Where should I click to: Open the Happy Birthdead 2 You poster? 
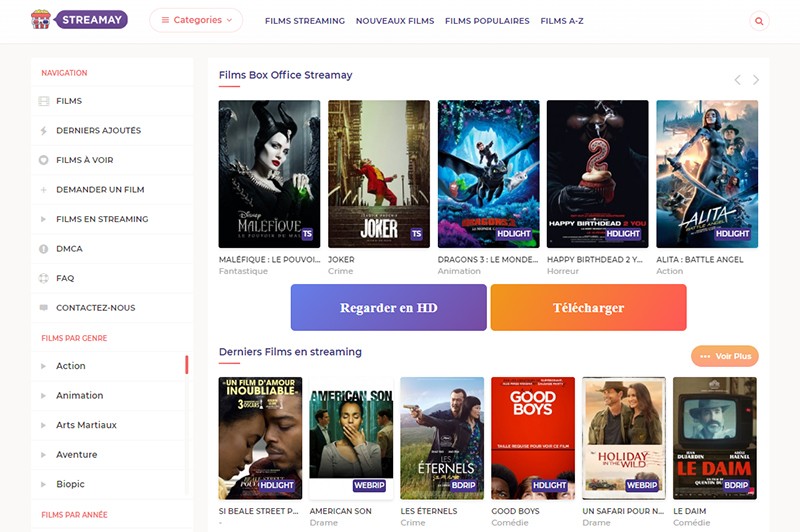click(597, 174)
